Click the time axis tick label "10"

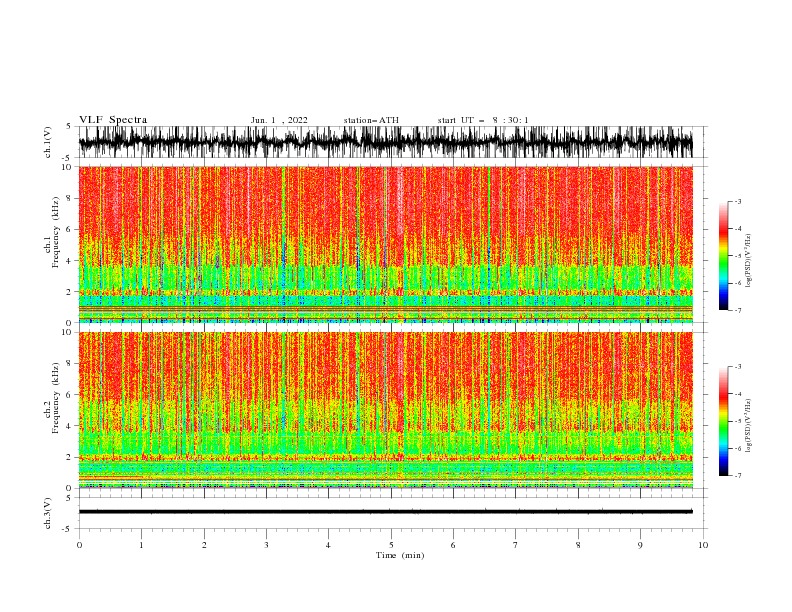click(703, 545)
